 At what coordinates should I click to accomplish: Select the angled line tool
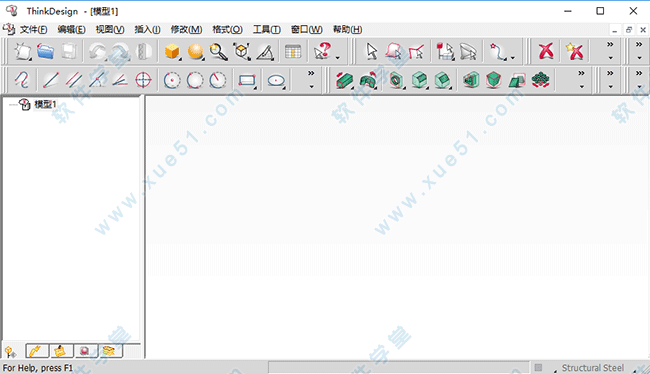point(120,80)
